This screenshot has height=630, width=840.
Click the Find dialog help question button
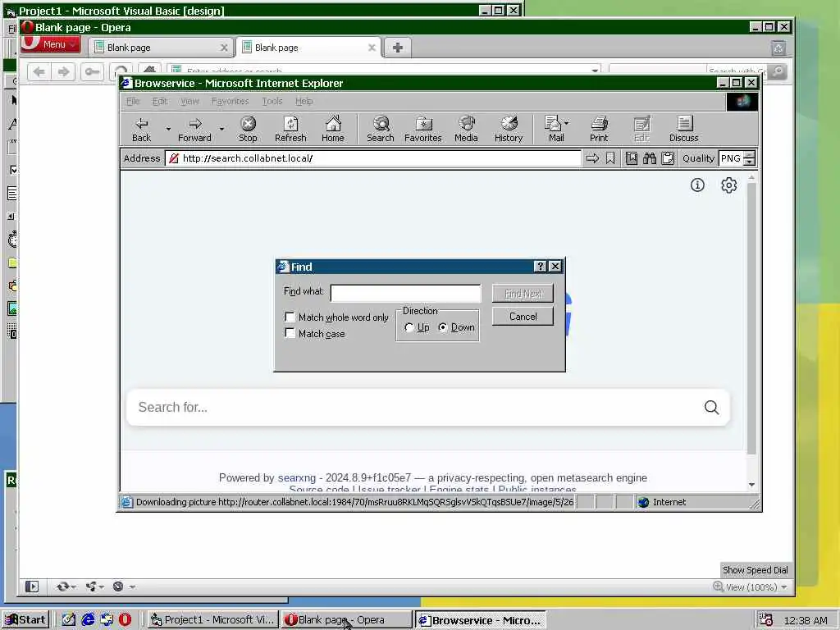coord(540,267)
